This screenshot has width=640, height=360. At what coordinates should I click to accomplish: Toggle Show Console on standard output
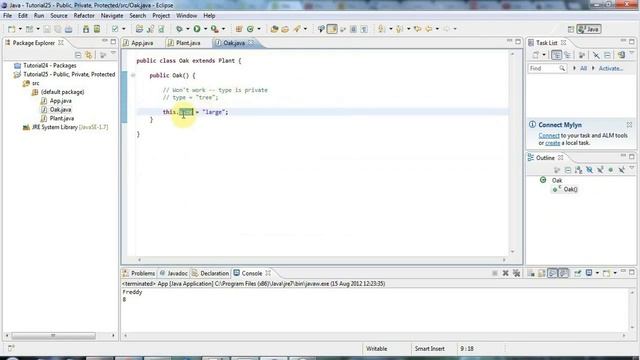[552, 273]
